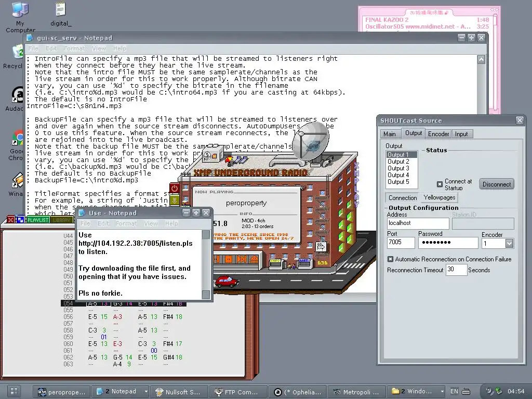The width and height of the screenshot is (532, 399).
Task: Select Output 4 in the Output list
Action: point(402,175)
